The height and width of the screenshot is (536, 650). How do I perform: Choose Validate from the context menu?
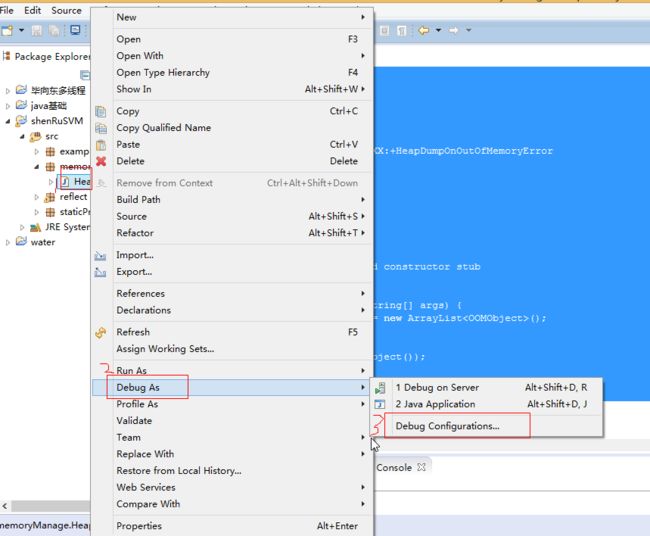[233, 421]
